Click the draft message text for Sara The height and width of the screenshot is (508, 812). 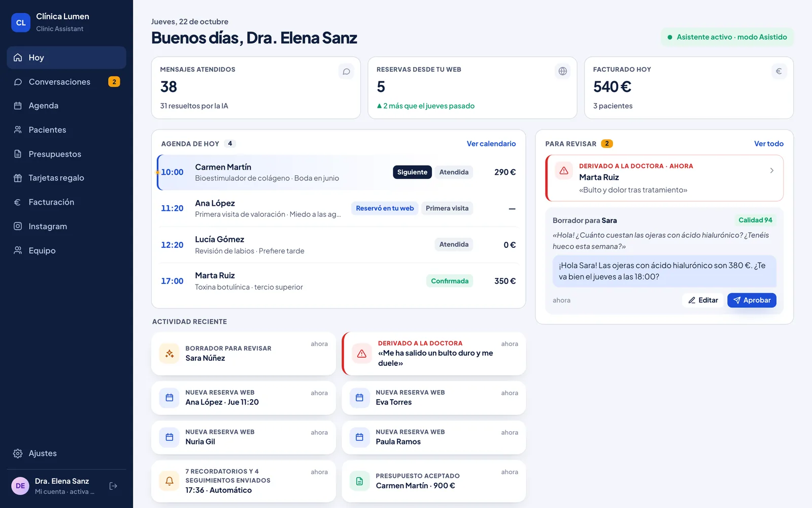[664, 271]
